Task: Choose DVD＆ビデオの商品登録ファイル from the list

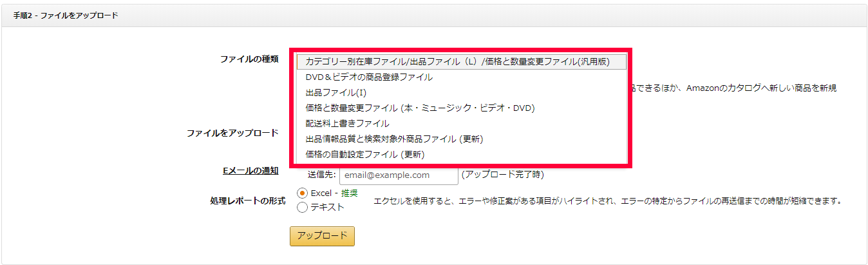Action: [x=369, y=77]
